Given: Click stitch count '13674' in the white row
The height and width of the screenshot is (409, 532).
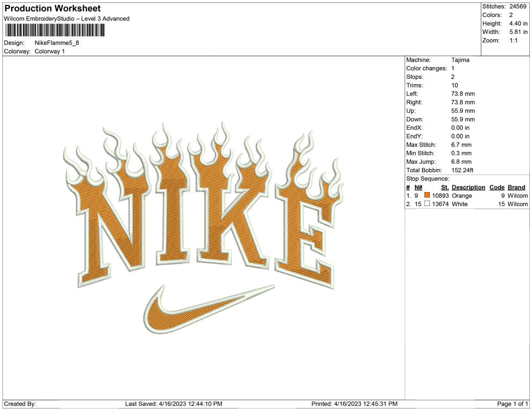Looking at the screenshot, I should [x=441, y=204].
